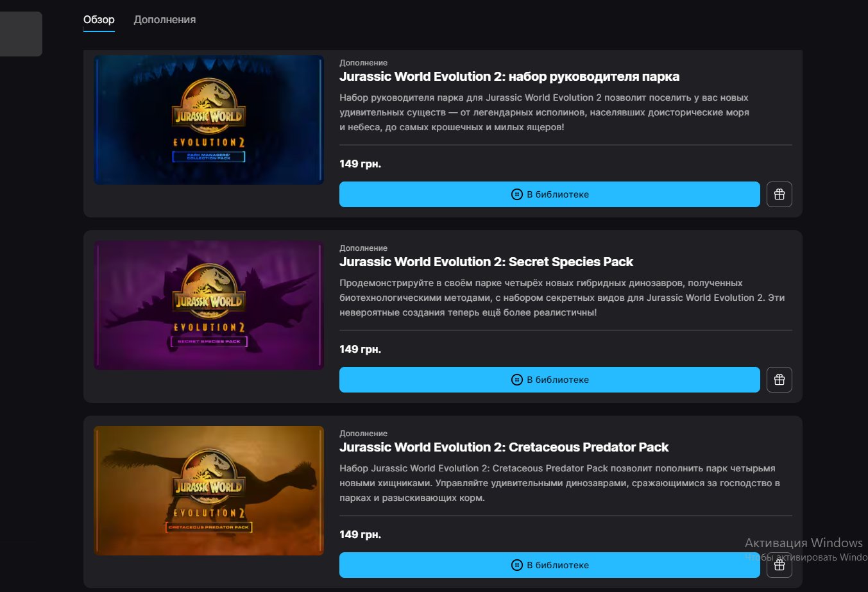Viewport: 868px width, 592px height.
Task: Open the Secret Species Pack title link
Action: 486,262
